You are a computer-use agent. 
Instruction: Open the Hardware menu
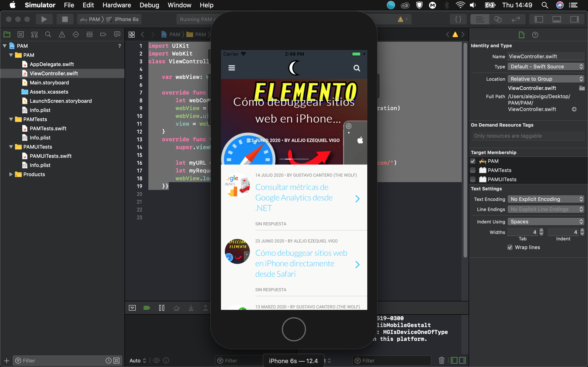click(x=117, y=5)
